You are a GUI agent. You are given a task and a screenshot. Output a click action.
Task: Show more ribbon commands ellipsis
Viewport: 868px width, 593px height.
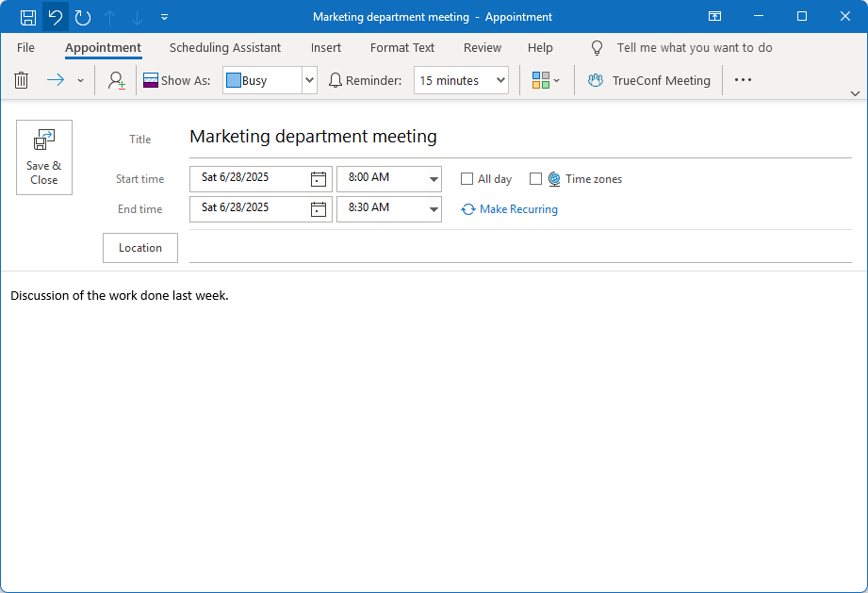pyautogui.click(x=743, y=80)
